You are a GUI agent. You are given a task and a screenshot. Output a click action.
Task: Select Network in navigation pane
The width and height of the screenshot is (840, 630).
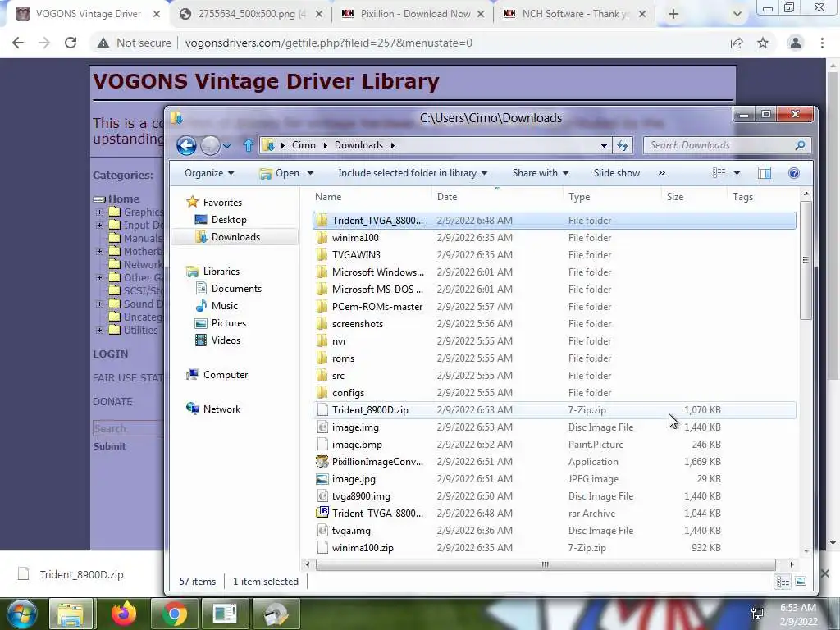tap(221, 409)
